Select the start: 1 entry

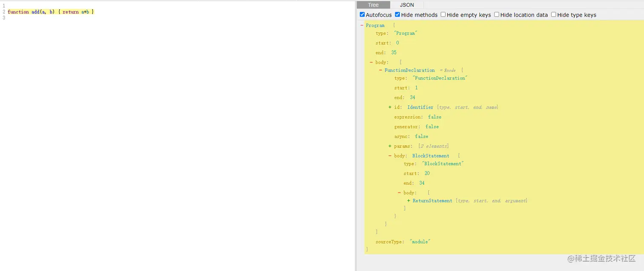[406, 88]
